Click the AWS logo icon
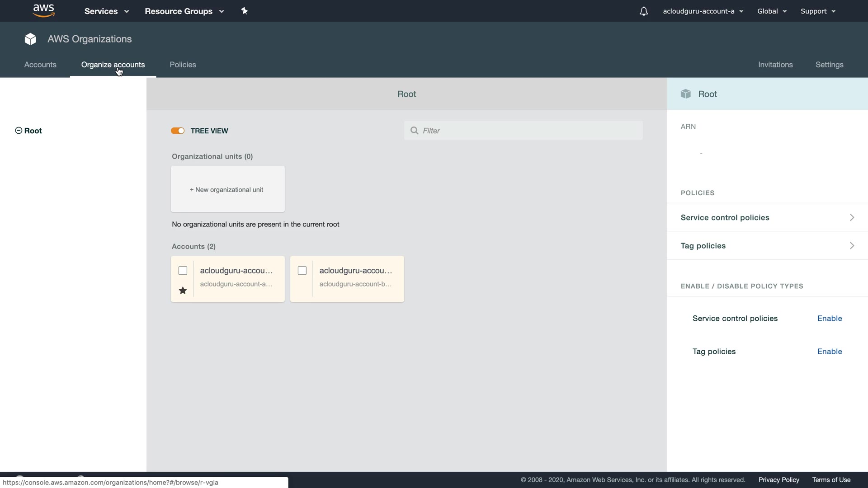Image resolution: width=868 pixels, height=488 pixels. coord(44,11)
